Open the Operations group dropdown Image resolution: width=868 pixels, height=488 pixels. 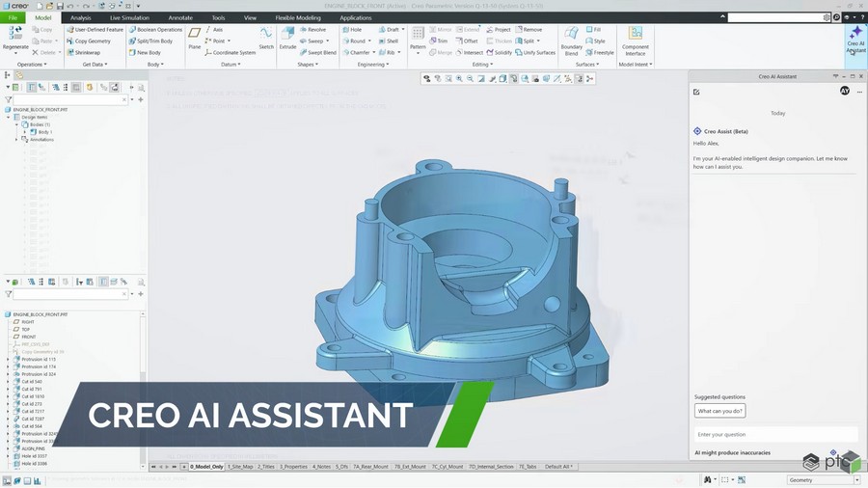pyautogui.click(x=32, y=65)
